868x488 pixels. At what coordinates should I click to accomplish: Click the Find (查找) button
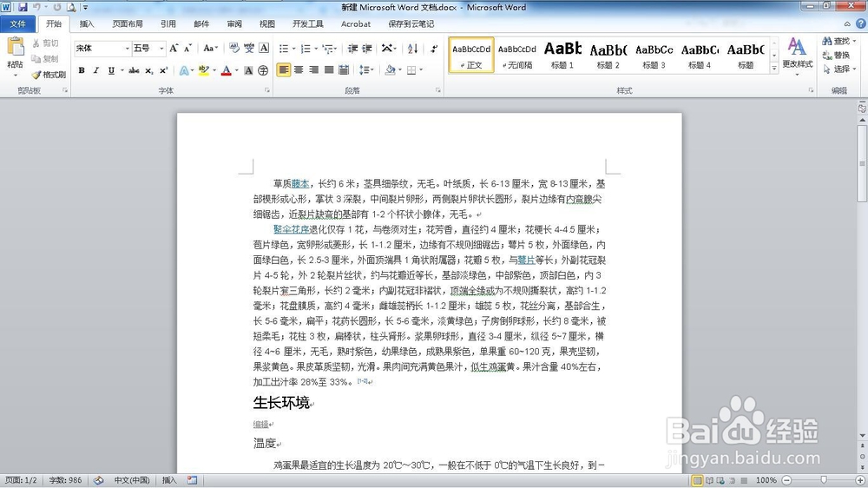838,41
